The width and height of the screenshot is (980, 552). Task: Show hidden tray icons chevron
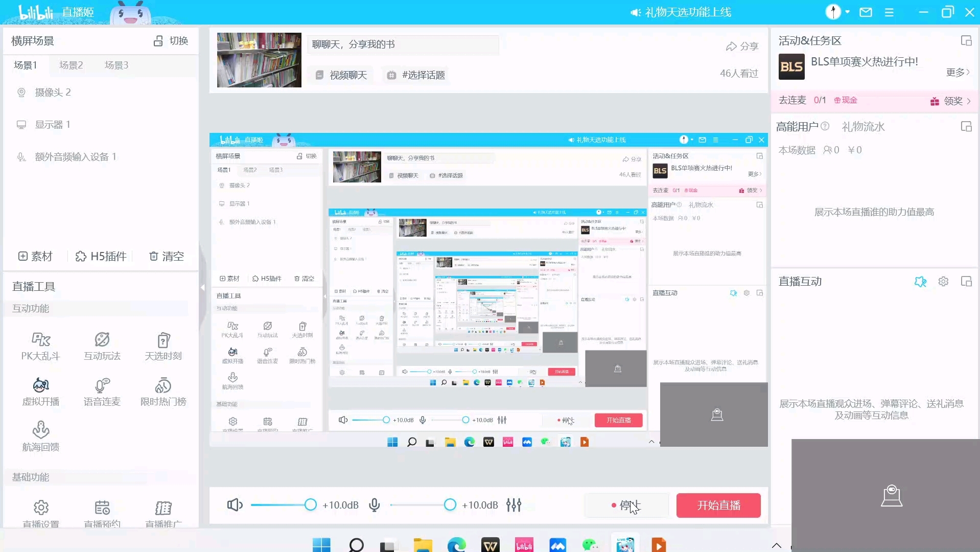tap(776, 545)
